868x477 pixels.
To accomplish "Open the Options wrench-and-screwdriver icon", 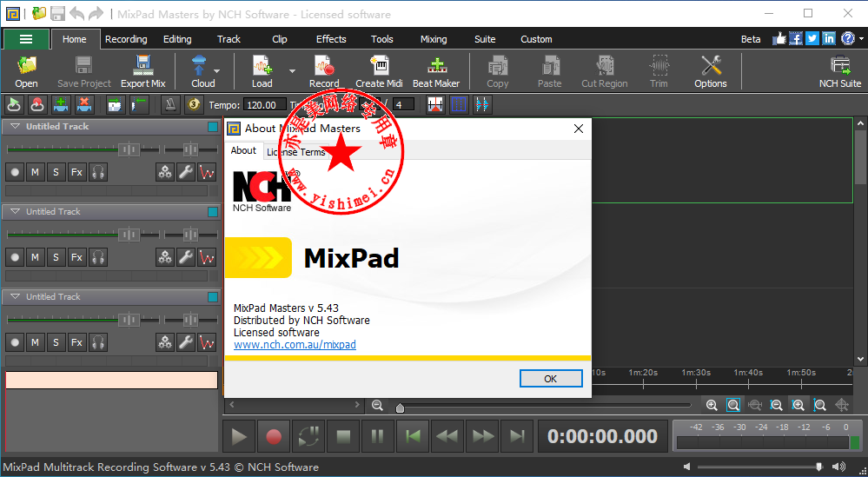I will pyautogui.click(x=711, y=66).
